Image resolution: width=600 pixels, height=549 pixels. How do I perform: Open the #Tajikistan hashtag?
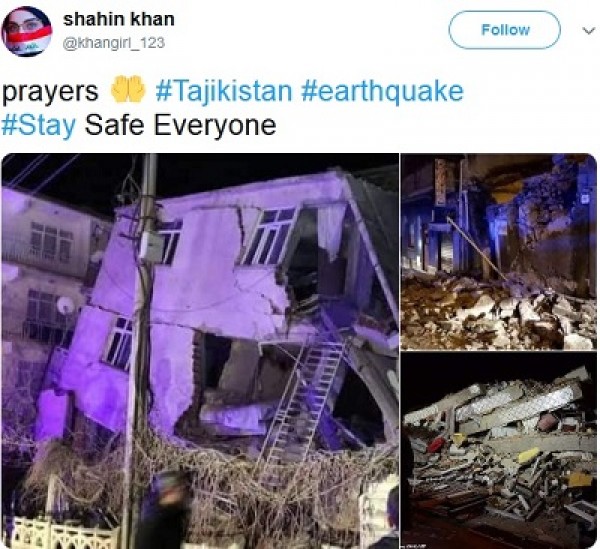tap(224, 91)
